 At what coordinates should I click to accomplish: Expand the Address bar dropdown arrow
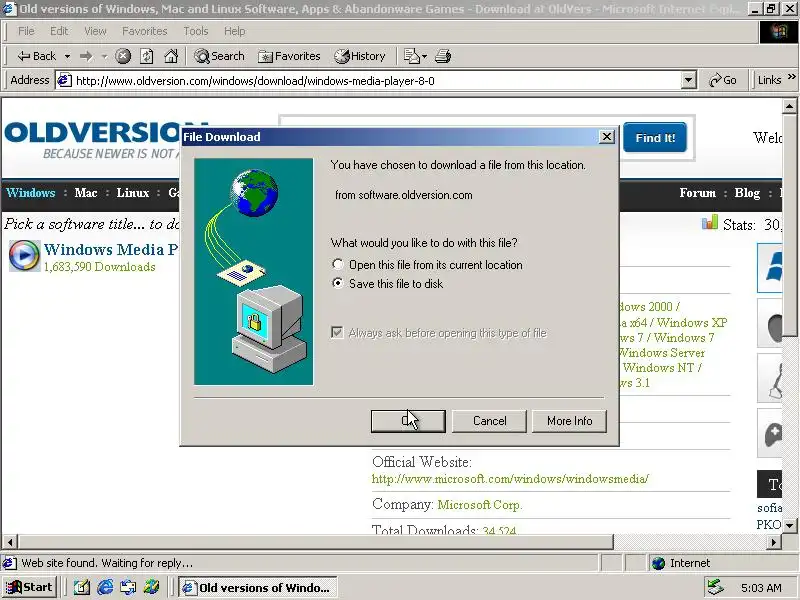(688, 81)
